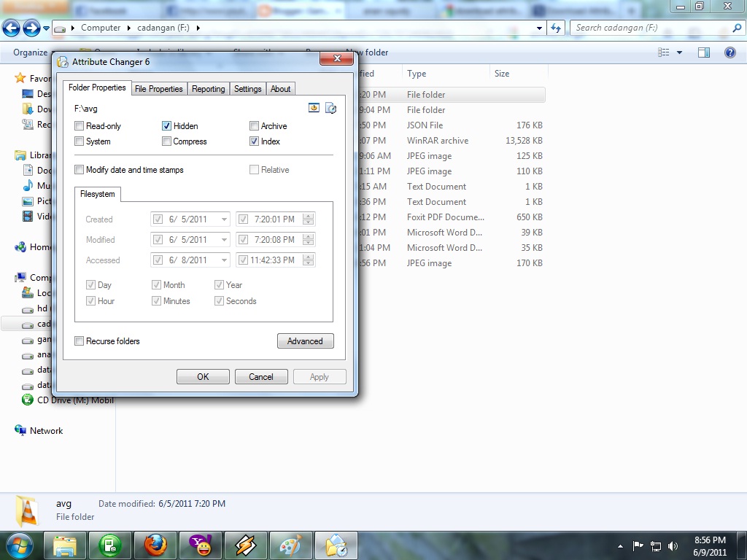This screenshot has height=560, width=747.
Task: Open Winamp lightning icon on taskbar
Action: (x=245, y=545)
